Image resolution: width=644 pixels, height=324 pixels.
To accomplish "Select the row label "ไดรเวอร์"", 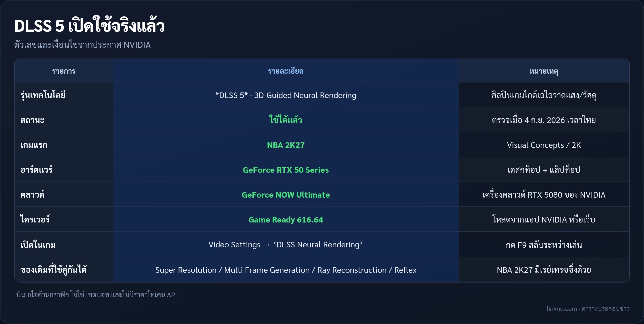I will point(35,219).
